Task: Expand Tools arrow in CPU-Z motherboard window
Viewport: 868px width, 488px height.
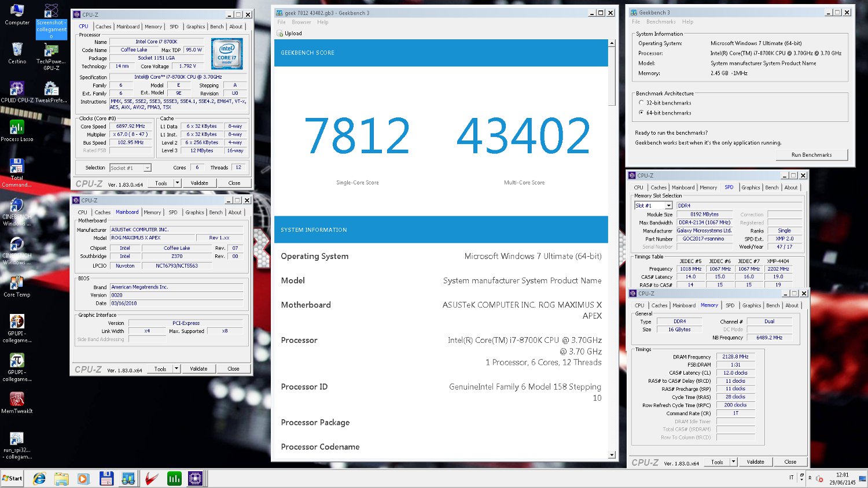Action: 176,369
